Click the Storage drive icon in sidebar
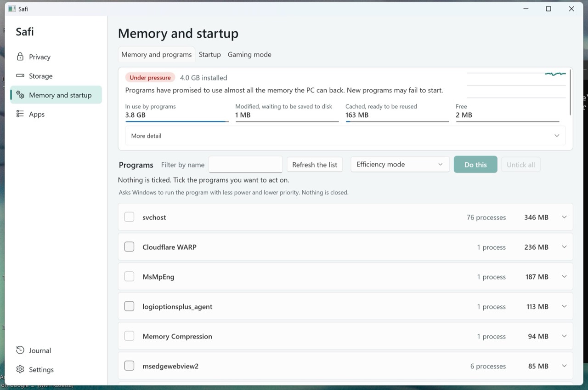The width and height of the screenshot is (588, 390). coord(20,76)
